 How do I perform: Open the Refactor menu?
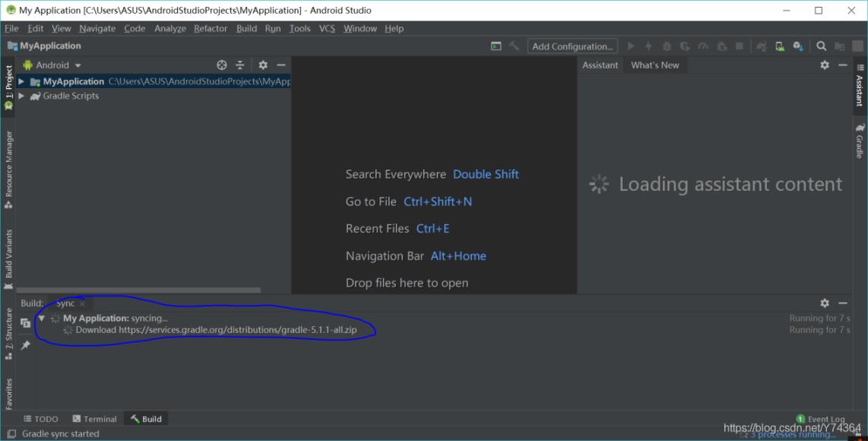210,28
